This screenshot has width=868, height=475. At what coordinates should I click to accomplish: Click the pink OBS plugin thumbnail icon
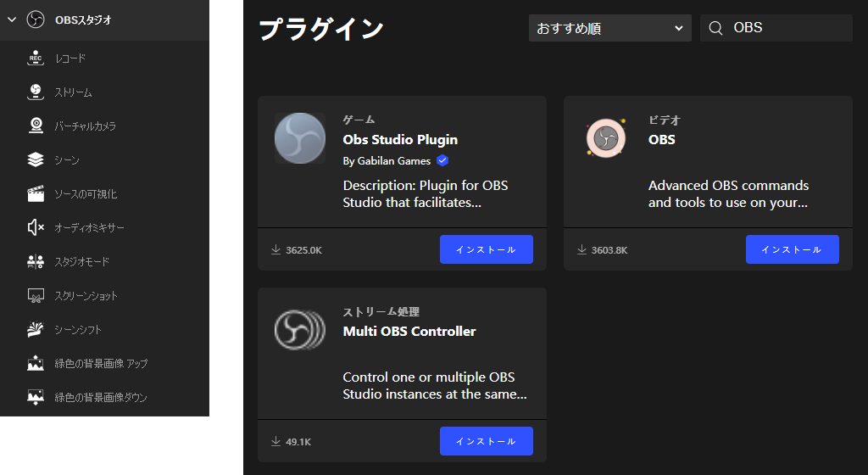[606, 138]
